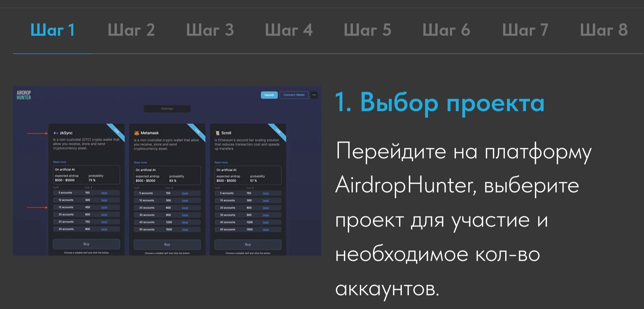
Task: Choose zkSync 30 accounts radio button
Action: tap(56, 229)
